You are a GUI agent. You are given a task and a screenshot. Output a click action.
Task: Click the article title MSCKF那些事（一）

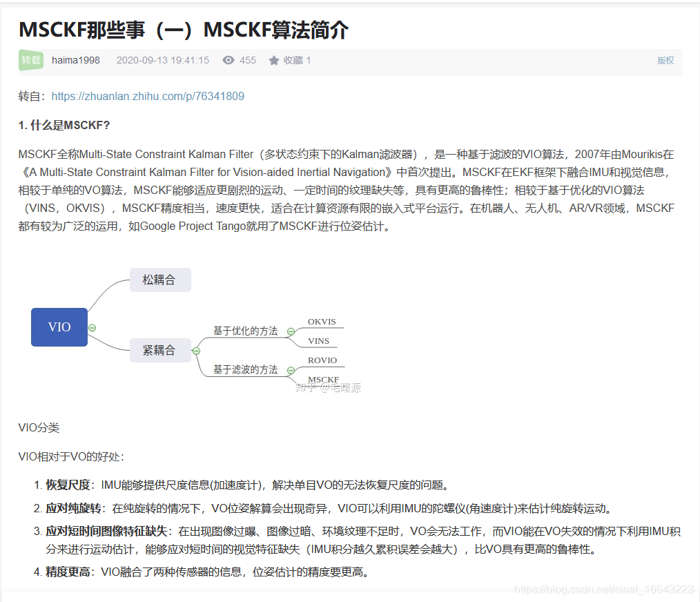(x=184, y=30)
